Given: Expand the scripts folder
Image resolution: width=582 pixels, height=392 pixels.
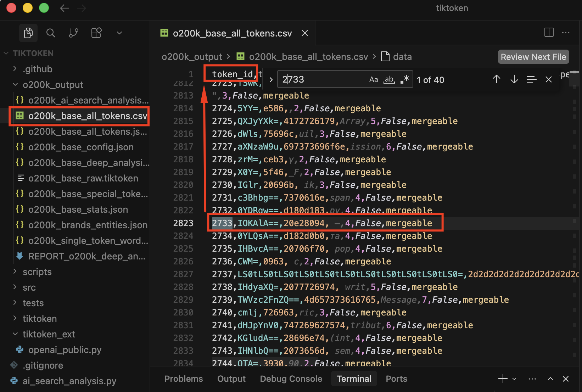Looking at the screenshot, I should (37, 272).
